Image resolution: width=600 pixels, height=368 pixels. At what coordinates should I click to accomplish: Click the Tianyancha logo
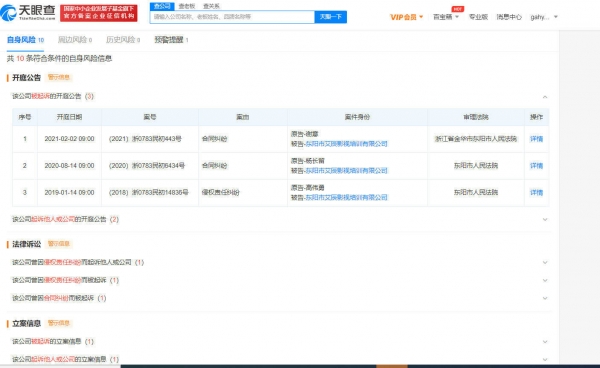click(28, 13)
